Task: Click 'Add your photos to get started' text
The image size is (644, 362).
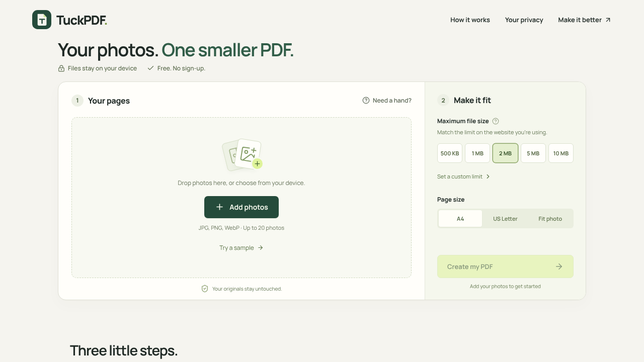Action: [505, 287]
